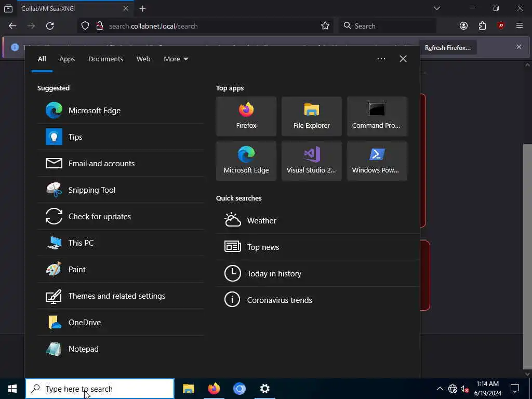Expand the More dropdown in search panel
The height and width of the screenshot is (399, 532).
tap(176, 59)
